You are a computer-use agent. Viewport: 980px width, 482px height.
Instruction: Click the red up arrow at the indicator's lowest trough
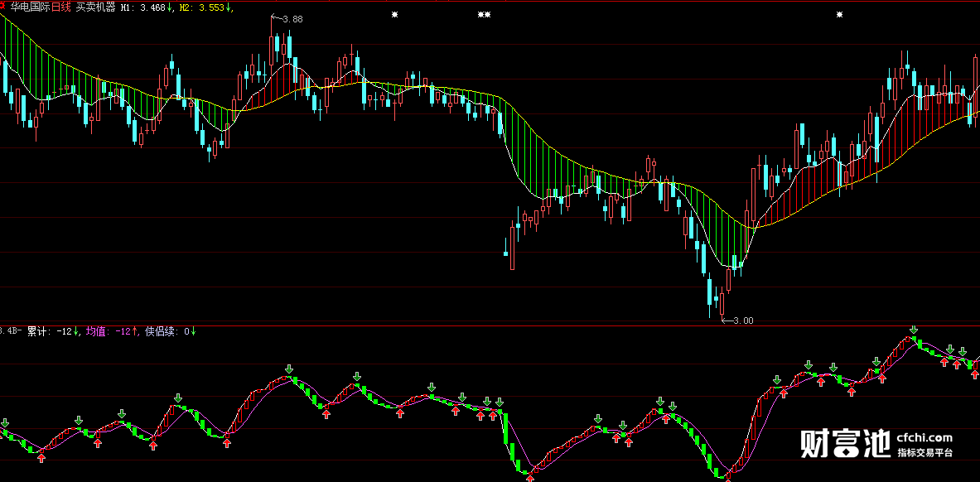click(x=727, y=480)
